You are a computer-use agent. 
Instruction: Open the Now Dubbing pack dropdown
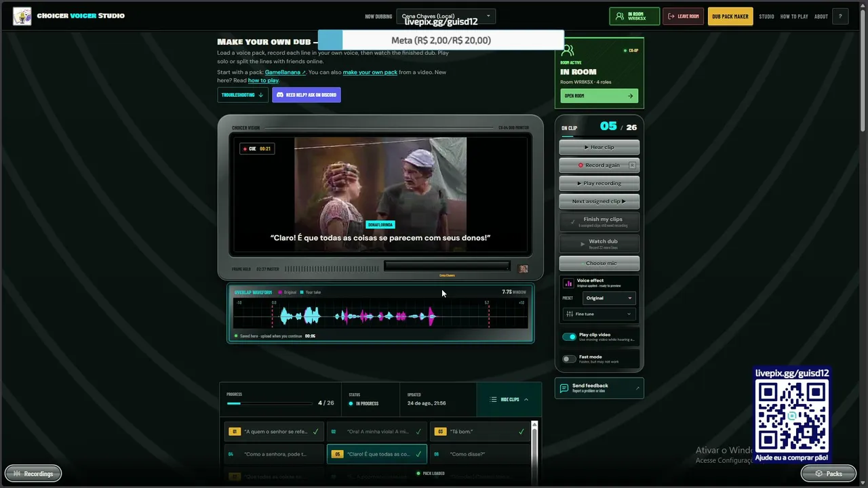(446, 16)
